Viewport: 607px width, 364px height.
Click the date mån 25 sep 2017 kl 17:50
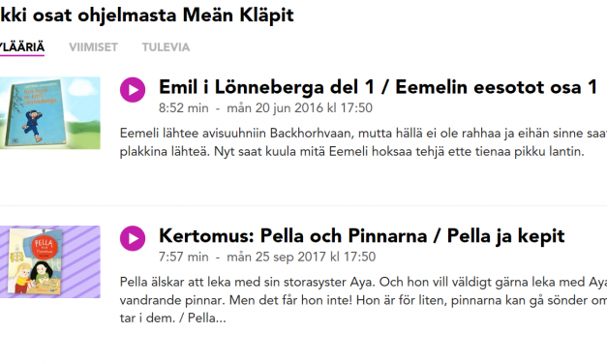[301, 257]
